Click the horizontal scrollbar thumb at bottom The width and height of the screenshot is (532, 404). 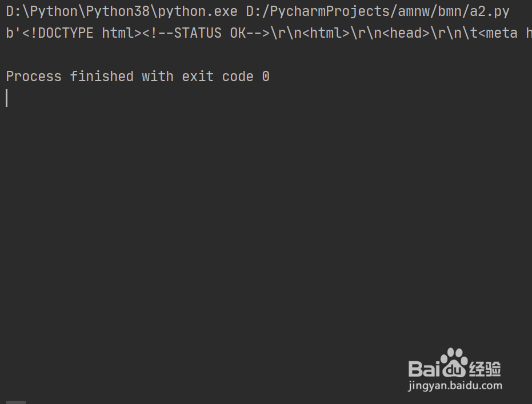(x=16, y=402)
